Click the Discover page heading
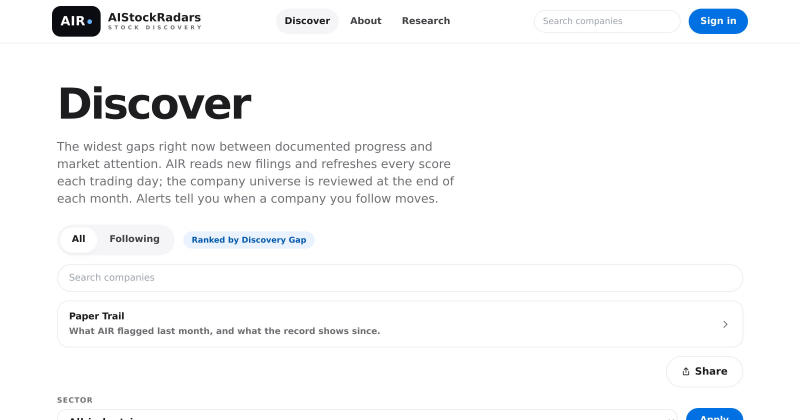800x420 pixels. point(154,104)
